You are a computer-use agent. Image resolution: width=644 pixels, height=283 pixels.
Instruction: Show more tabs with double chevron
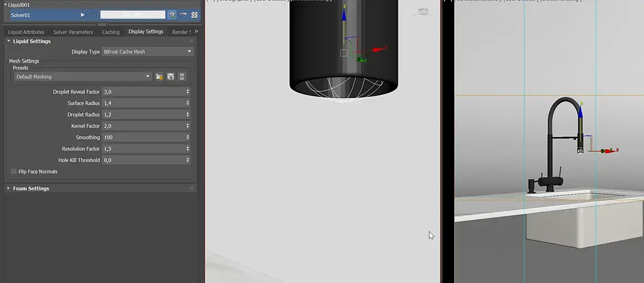click(x=196, y=31)
